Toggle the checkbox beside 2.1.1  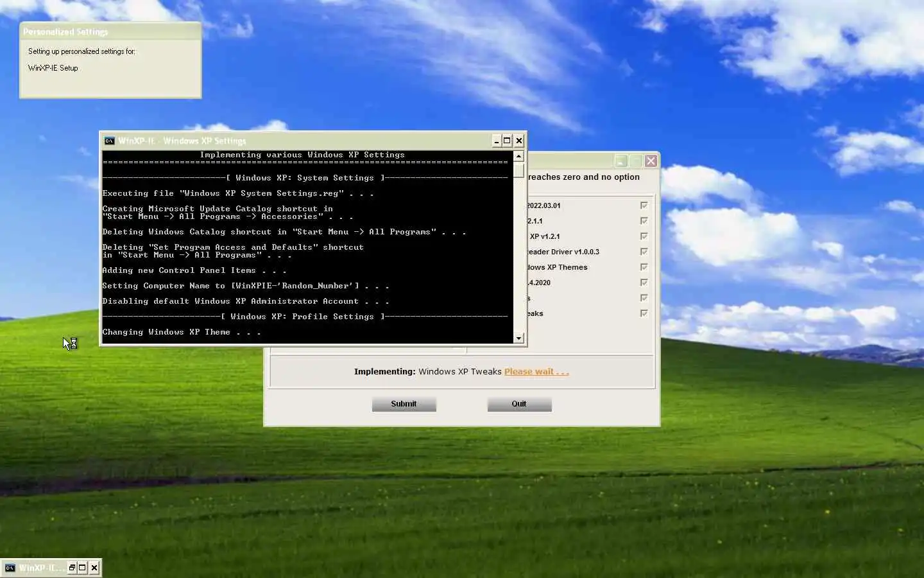[644, 221]
